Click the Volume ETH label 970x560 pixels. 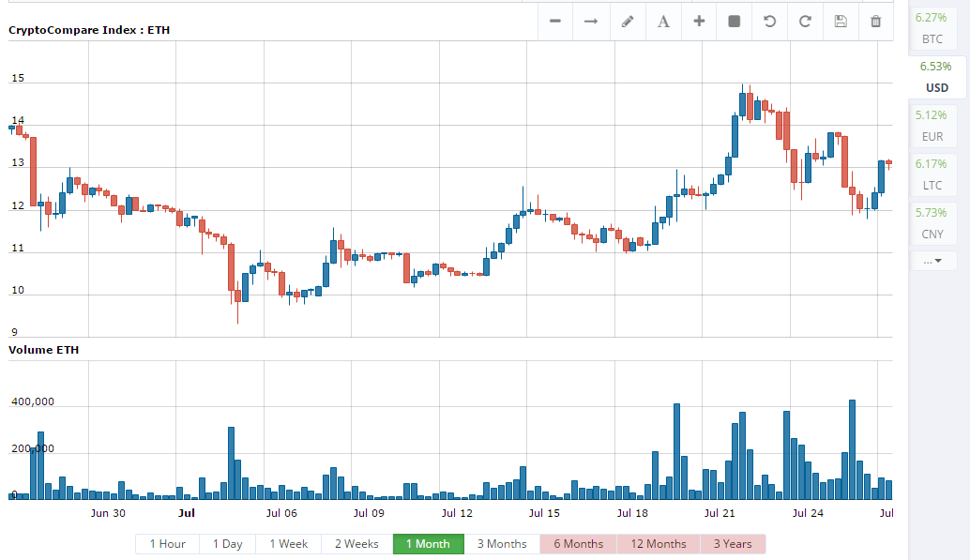[43, 350]
